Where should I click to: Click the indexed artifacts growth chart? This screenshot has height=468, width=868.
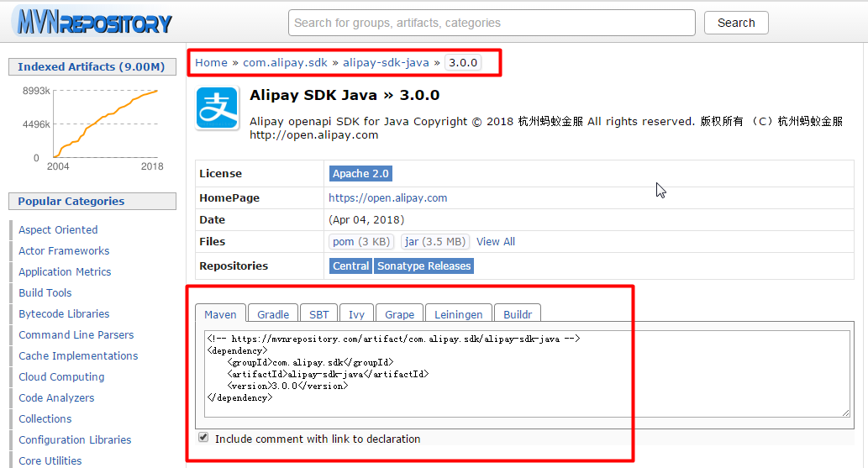(x=92, y=128)
